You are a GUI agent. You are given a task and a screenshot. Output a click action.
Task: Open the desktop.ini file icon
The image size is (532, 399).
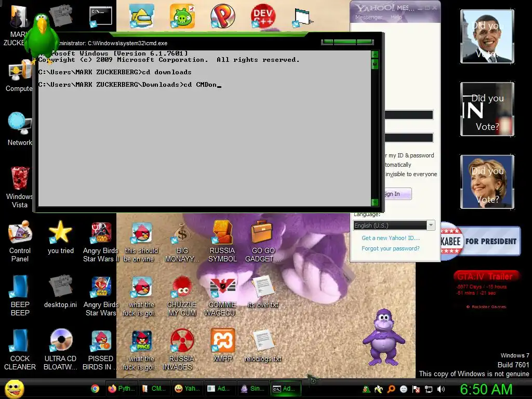[x=60, y=291]
